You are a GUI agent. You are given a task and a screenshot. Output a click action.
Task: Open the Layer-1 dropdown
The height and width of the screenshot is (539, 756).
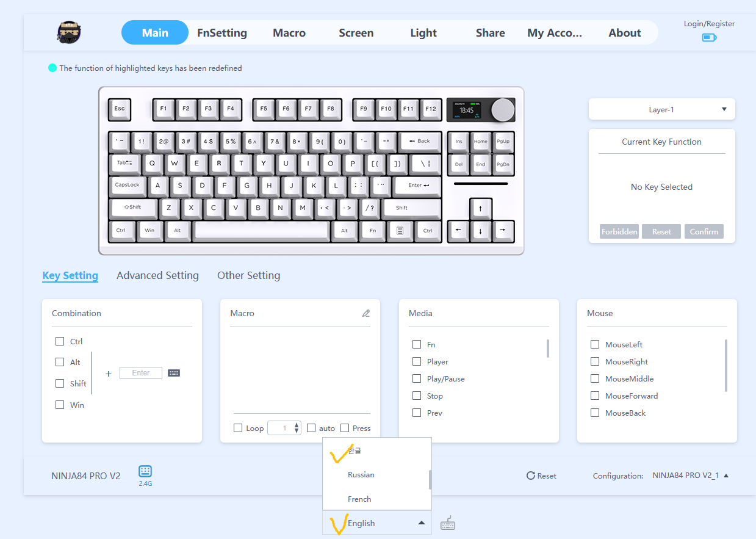[x=662, y=109]
